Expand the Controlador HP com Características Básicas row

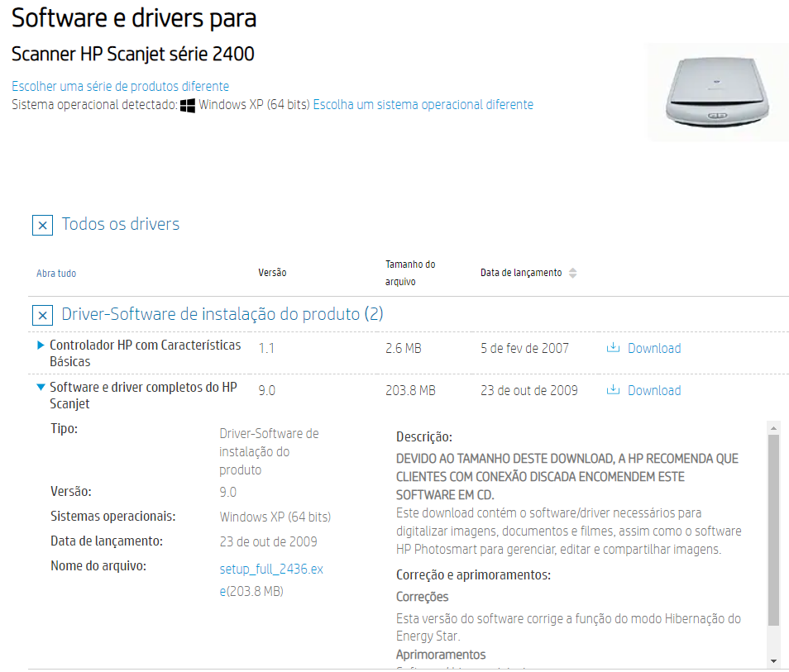pos(41,345)
